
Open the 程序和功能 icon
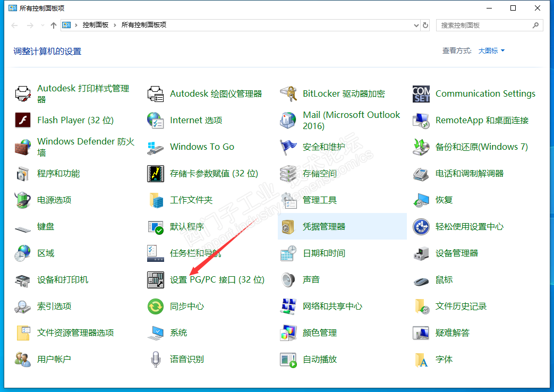point(23,174)
